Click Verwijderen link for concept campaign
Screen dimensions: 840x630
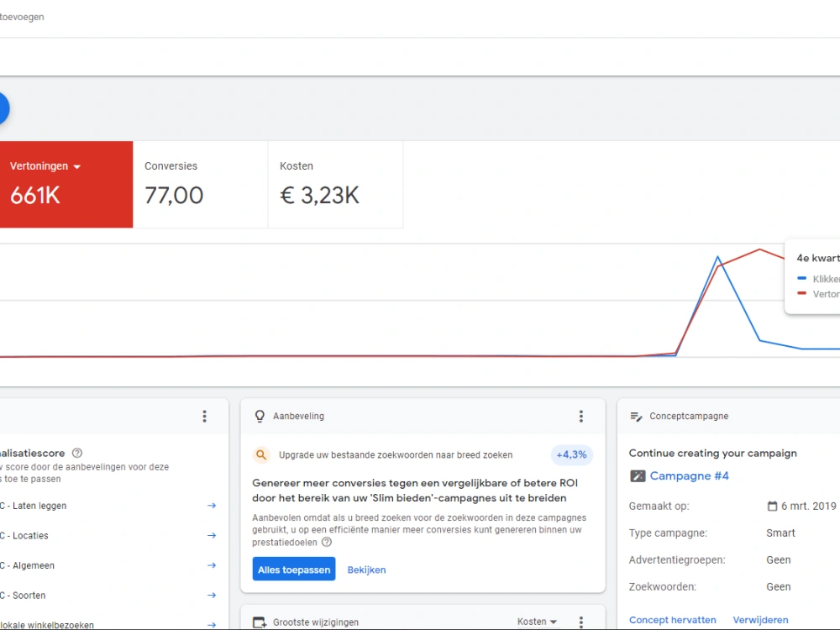(760, 620)
